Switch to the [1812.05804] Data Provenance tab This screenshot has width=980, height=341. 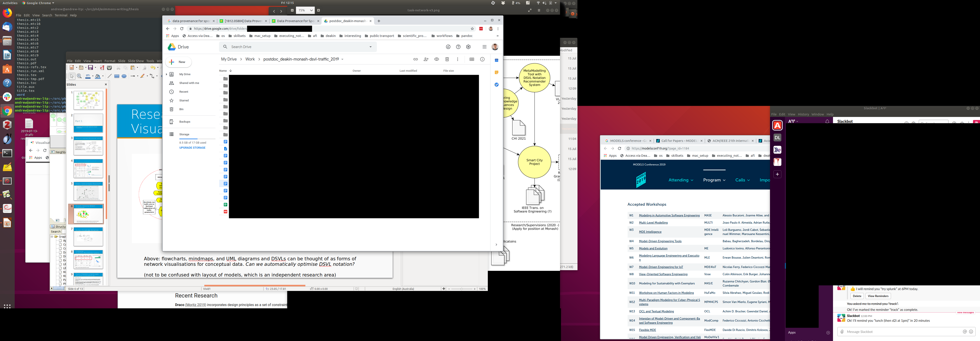[243, 21]
